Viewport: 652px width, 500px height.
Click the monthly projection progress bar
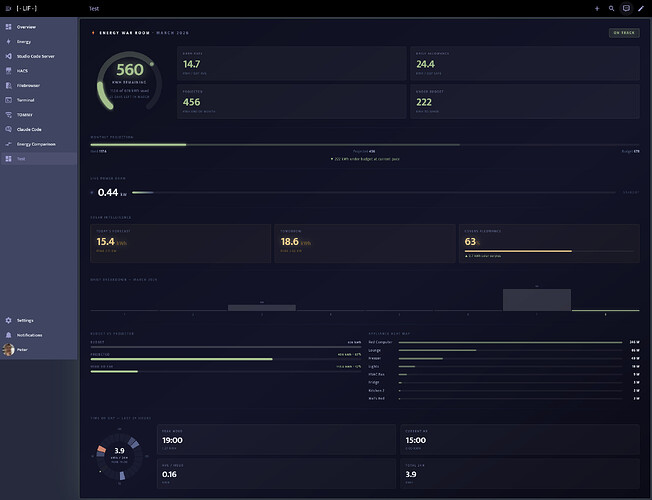click(365, 145)
